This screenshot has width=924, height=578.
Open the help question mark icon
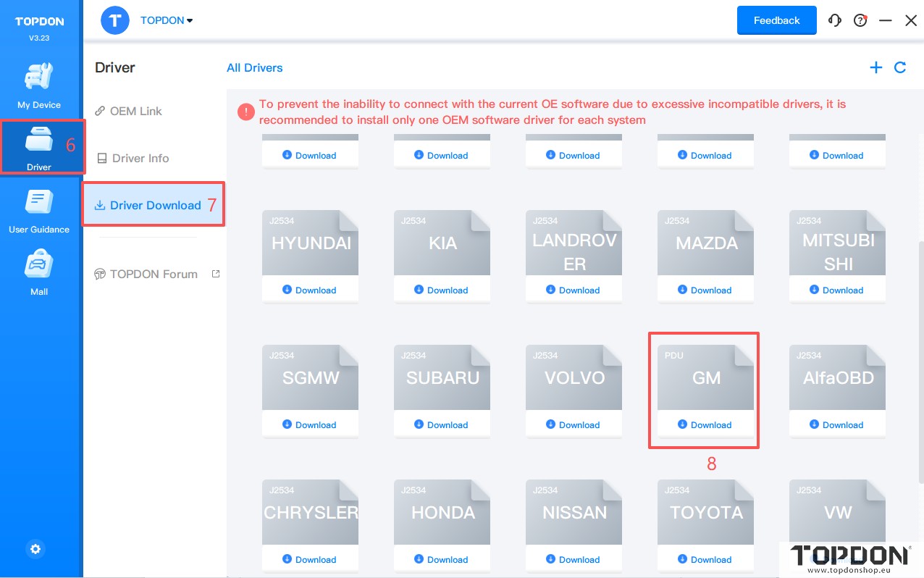[x=860, y=20]
